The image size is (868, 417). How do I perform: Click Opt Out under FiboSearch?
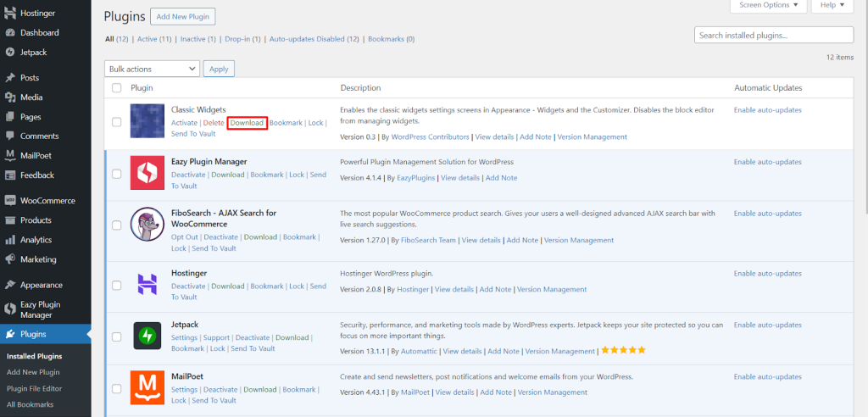[x=184, y=237]
